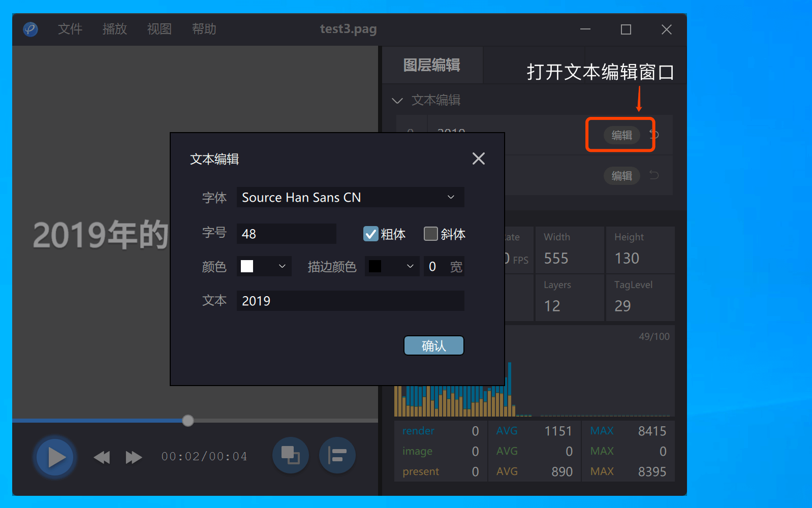Click the white 颜色 swatch
812x508 pixels.
pyautogui.click(x=247, y=266)
